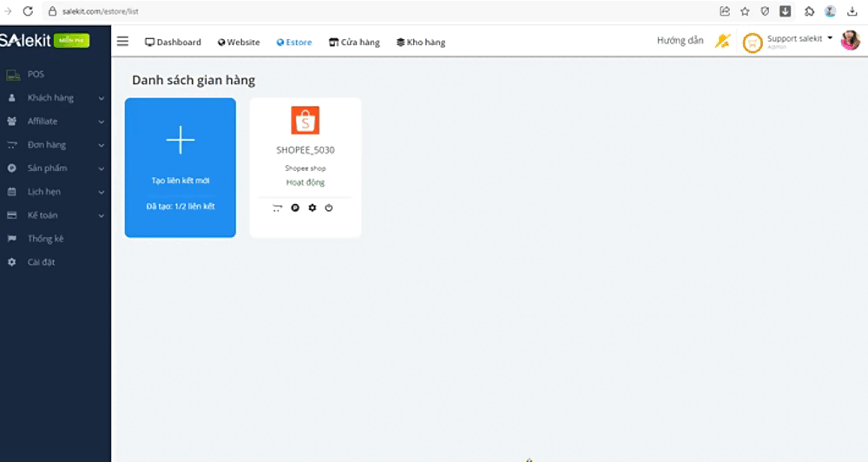Click the Lịch hẹn calendar icon
The image size is (868, 462).
(x=11, y=192)
